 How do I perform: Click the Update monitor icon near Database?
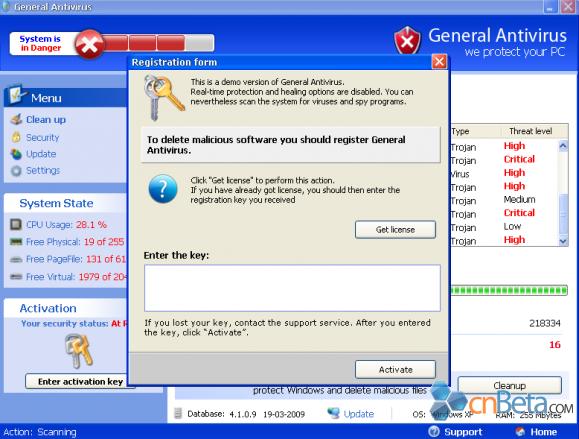point(333,413)
